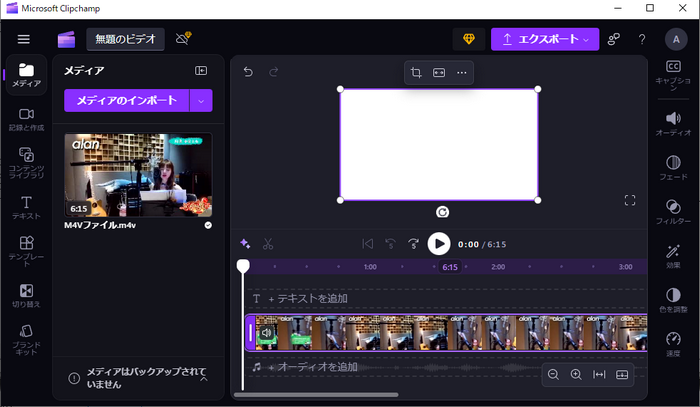Viewport: 700px width, 407px height.
Task: Click the メディアのインポート button
Action: pos(126,100)
